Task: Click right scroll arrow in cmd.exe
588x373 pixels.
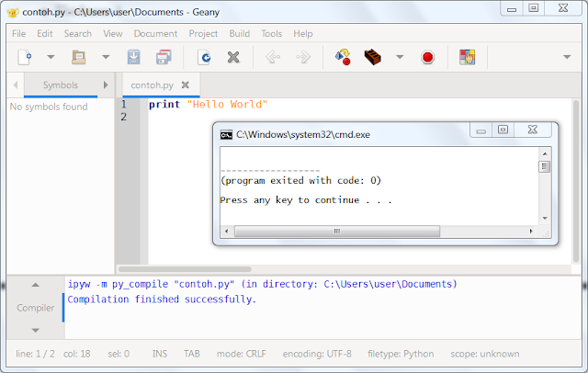Action: pos(531,231)
